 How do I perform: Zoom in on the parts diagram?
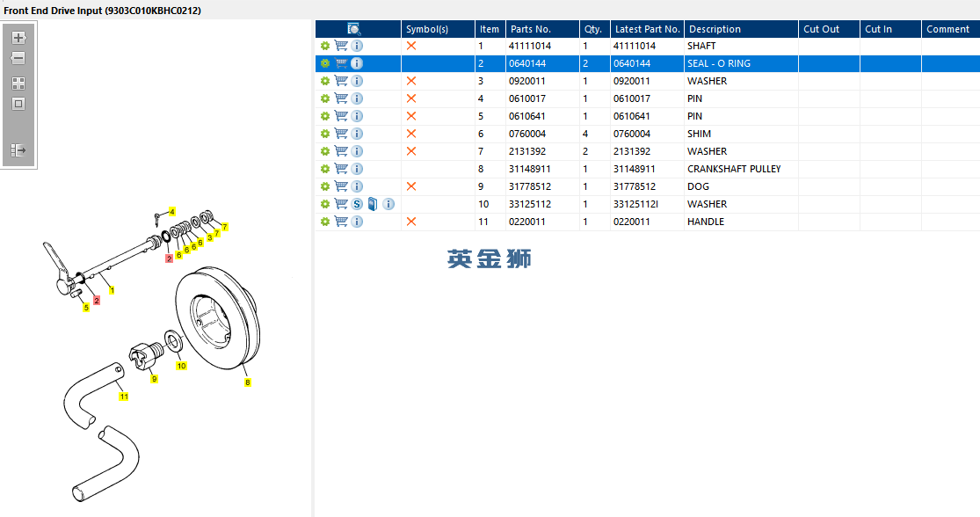coord(18,38)
